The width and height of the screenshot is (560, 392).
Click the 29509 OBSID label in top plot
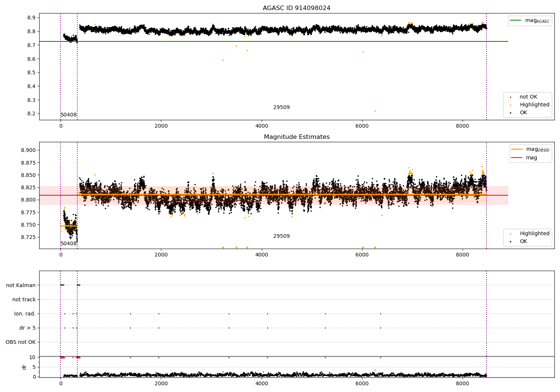(281, 108)
